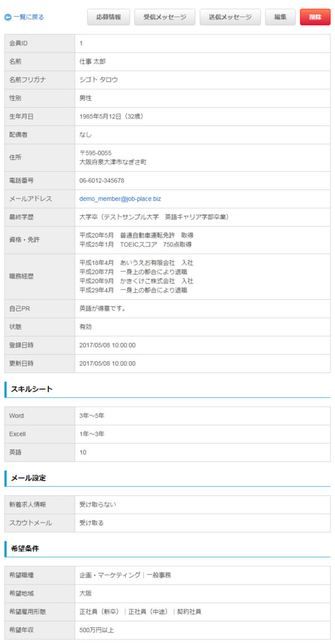The width and height of the screenshot is (335, 644).
Task: Click the 希望条件 section heading
Action: (x=25, y=548)
